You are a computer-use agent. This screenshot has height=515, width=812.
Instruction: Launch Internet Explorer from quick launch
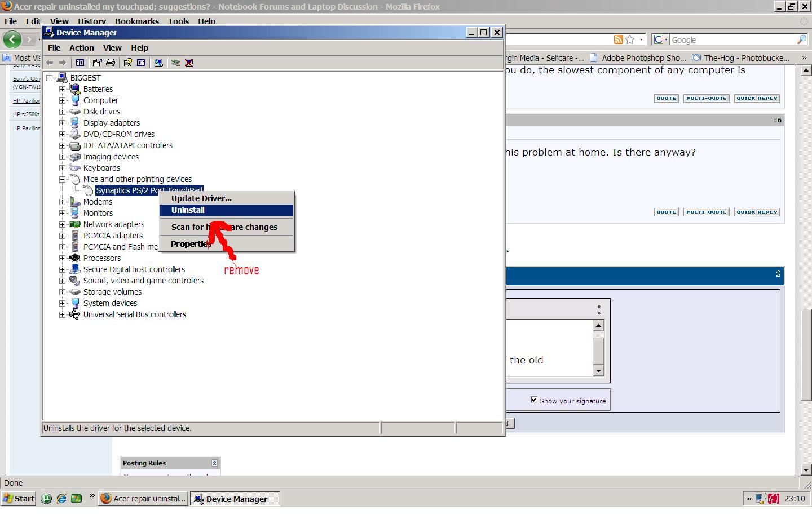[61, 499]
